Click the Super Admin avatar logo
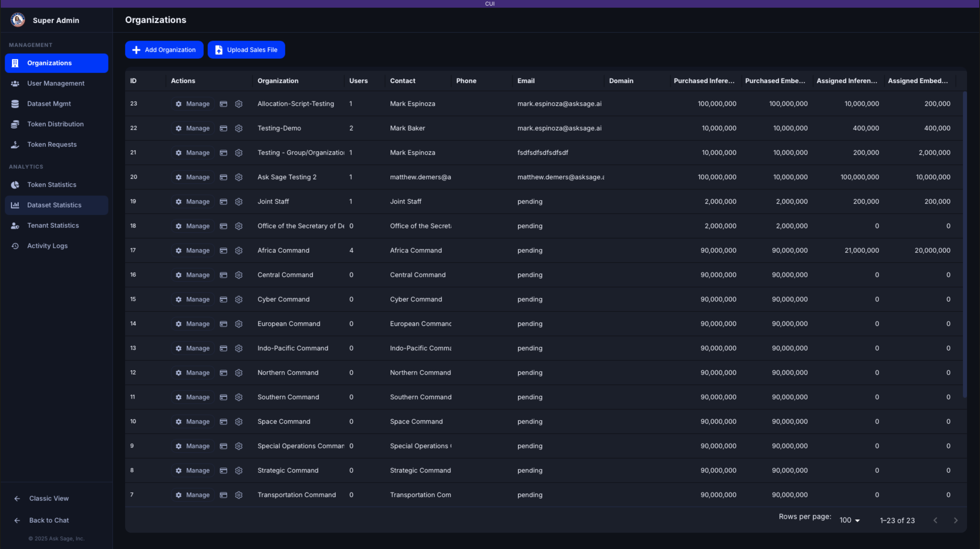 point(18,20)
